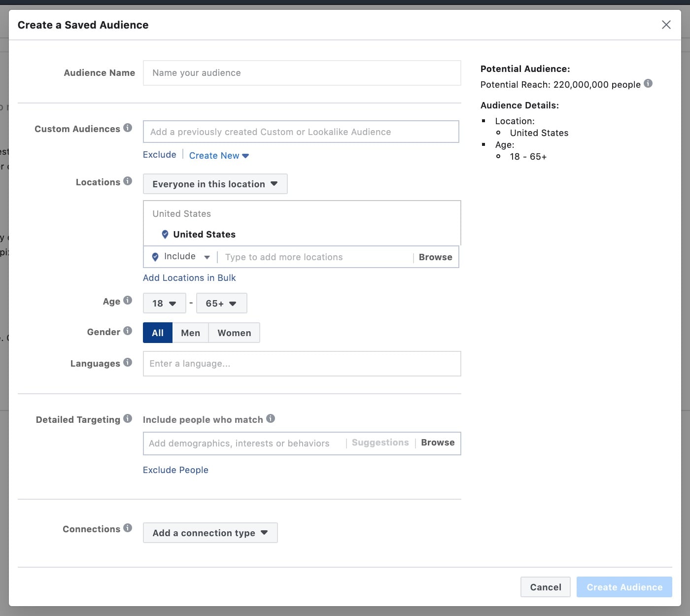690x616 pixels.
Task: Open the Create New dropdown link
Action: (x=219, y=156)
